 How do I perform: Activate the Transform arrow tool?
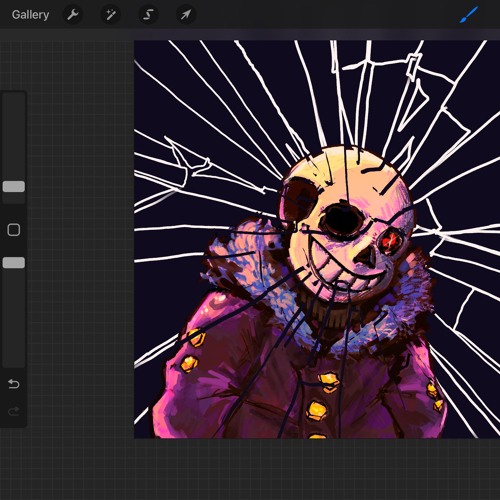click(186, 15)
